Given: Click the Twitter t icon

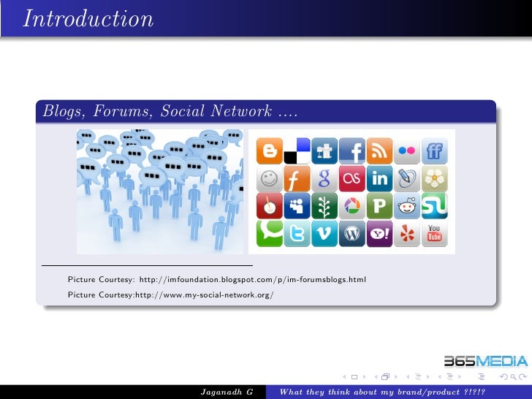Looking at the screenshot, I should pyautogui.click(x=297, y=233).
